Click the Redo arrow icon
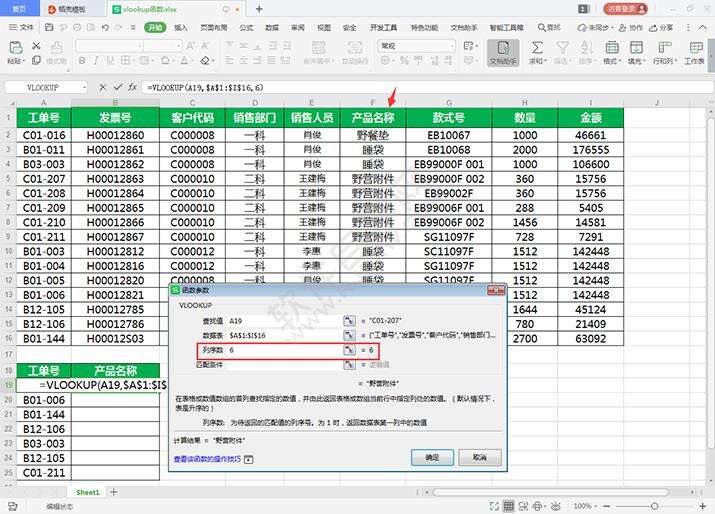 click(x=119, y=28)
